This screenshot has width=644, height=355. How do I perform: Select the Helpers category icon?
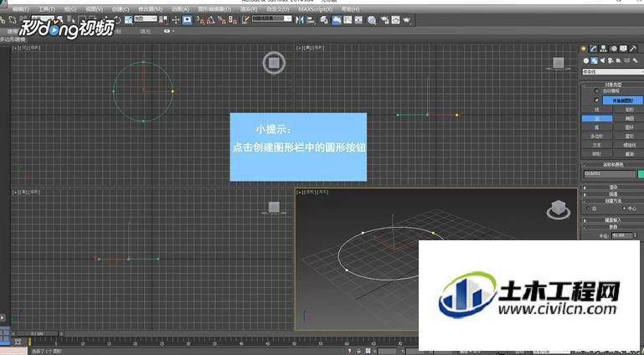pos(619,60)
